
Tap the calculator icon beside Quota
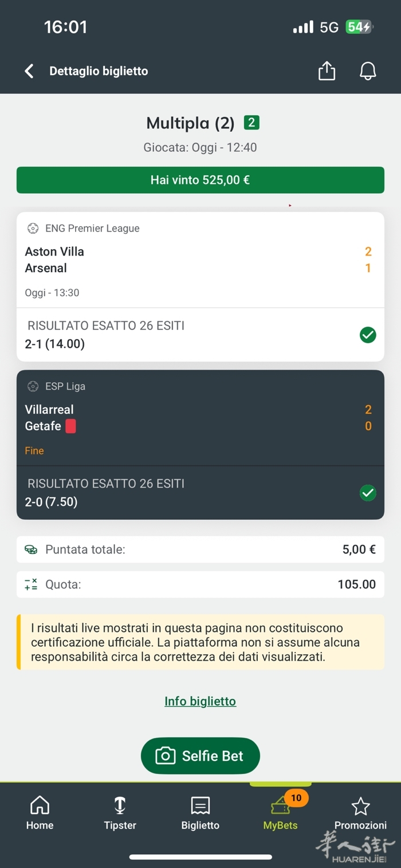[31, 584]
